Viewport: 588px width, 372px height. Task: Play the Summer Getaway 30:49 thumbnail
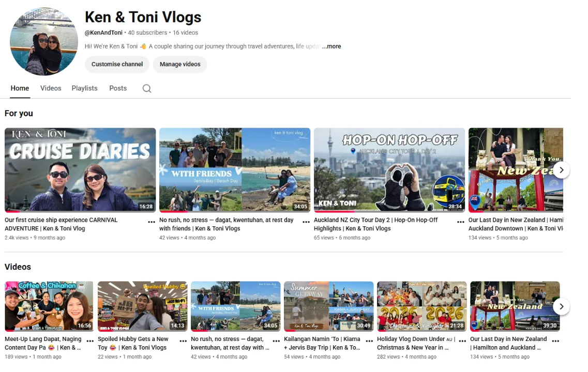click(x=329, y=306)
